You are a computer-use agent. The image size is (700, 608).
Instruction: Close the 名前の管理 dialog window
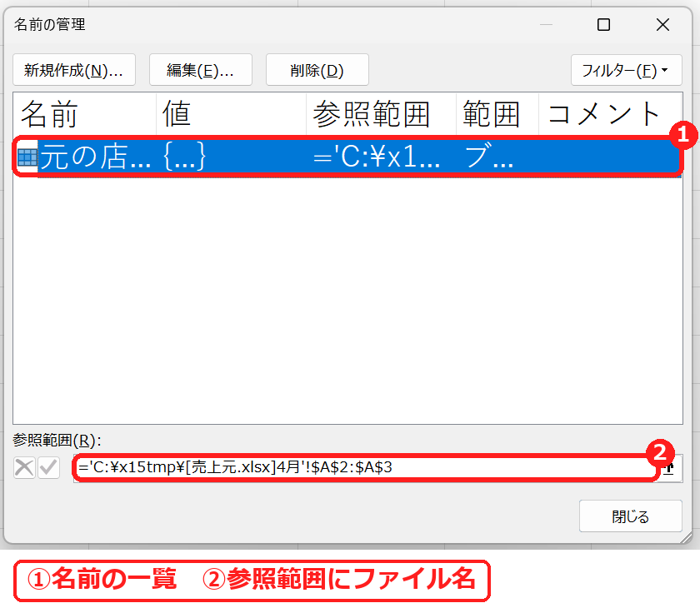click(663, 24)
